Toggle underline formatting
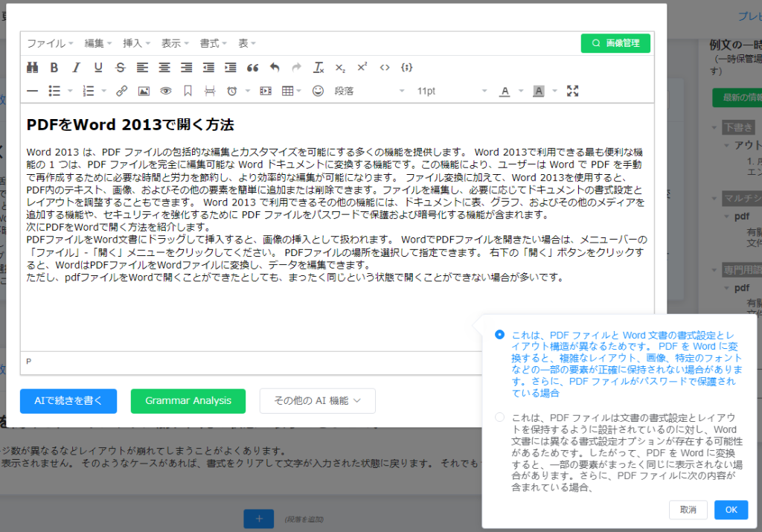Image resolution: width=762 pixels, height=532 pixels. tap(98, 68)
